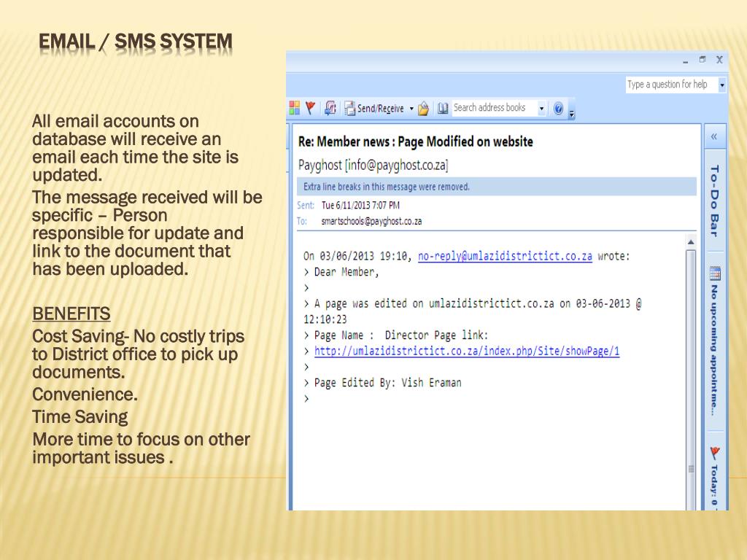747x560 pixels.
Task: Close the Outlook window
Action: [x=719, y=60]
